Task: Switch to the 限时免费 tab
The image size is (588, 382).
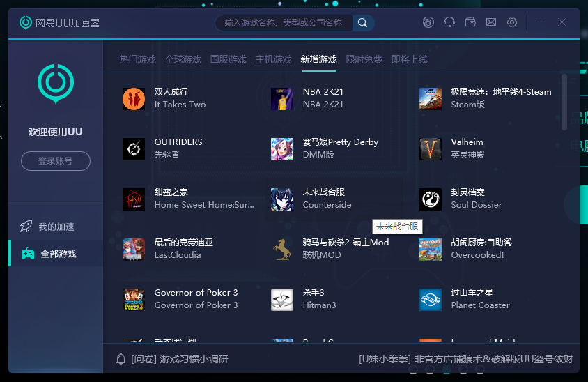Action: coord(364,59)
